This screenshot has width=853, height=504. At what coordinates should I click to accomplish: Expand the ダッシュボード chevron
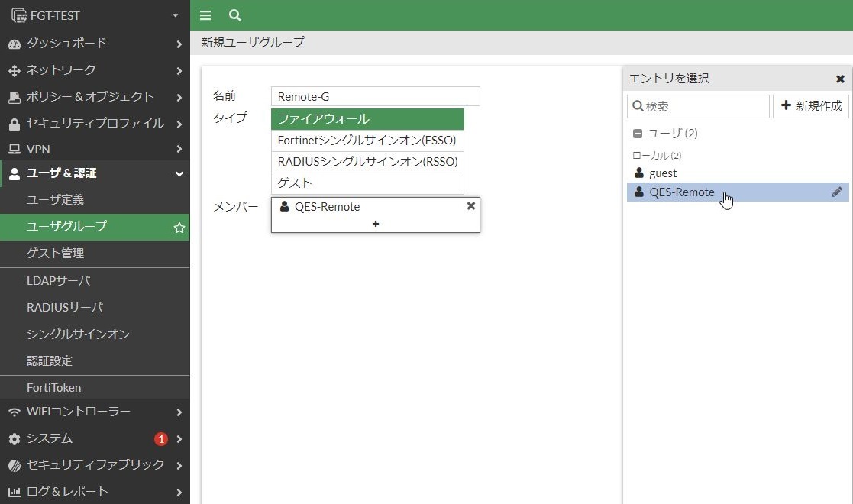[x=179, y=44]
